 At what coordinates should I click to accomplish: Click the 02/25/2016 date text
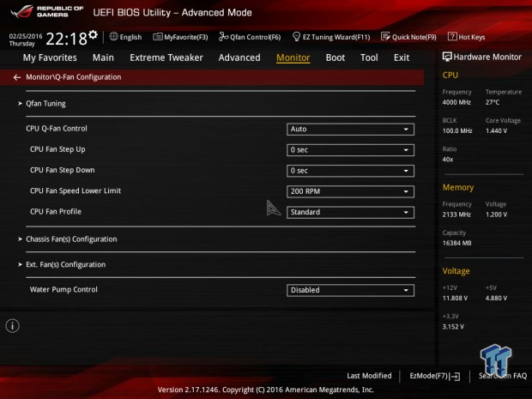tap(26, 36)
